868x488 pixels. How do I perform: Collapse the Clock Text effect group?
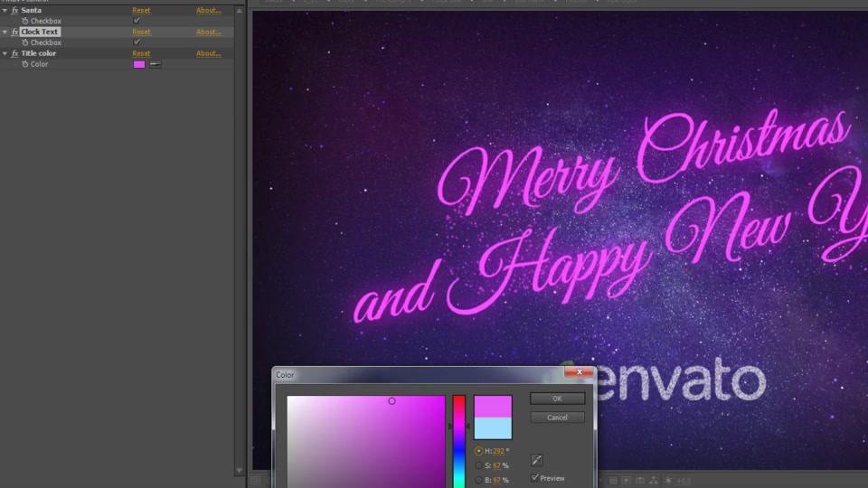pyautogui.click(x=5, y=33)
